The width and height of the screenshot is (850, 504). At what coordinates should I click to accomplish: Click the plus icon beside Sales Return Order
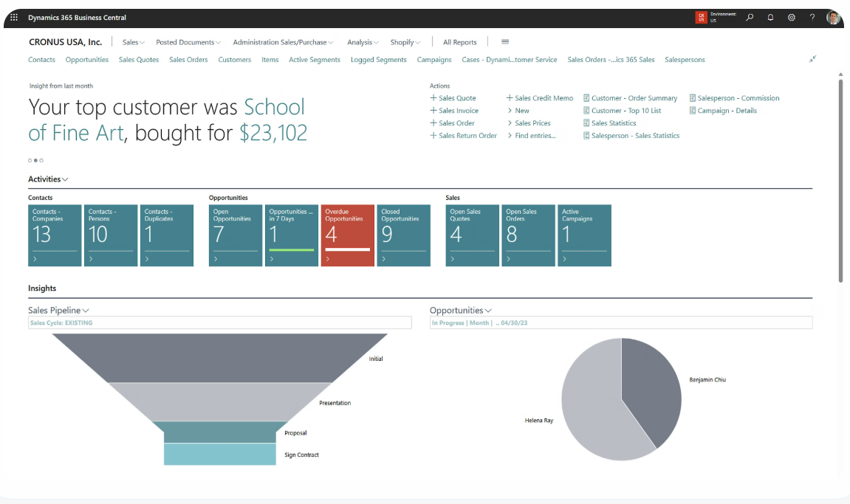click(433, 136)
